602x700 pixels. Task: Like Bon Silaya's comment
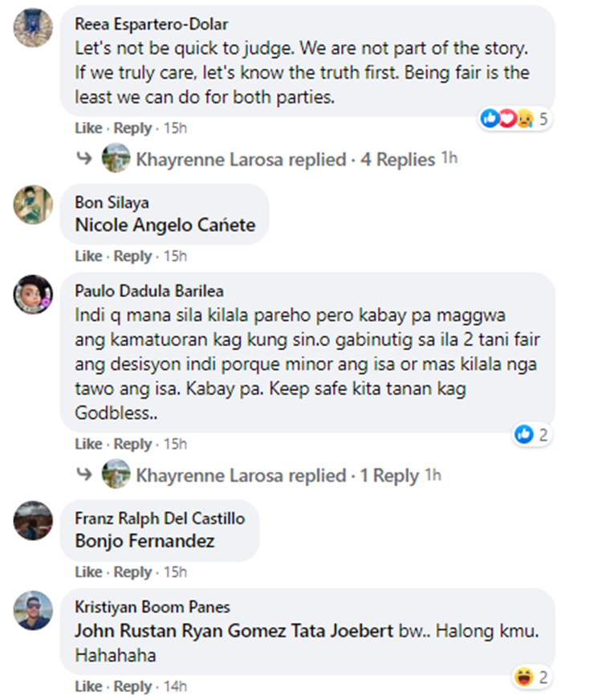pyautogui.click(x=88, y=256)
